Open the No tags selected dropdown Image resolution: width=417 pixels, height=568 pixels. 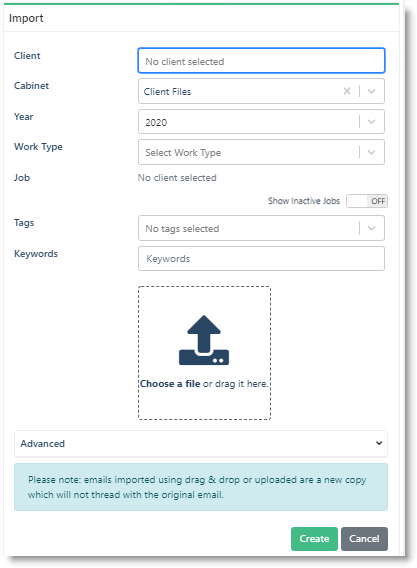[x=261, y=228]
